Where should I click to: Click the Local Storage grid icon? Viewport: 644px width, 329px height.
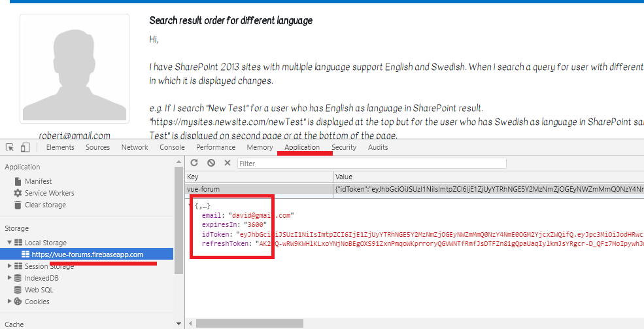18,242
